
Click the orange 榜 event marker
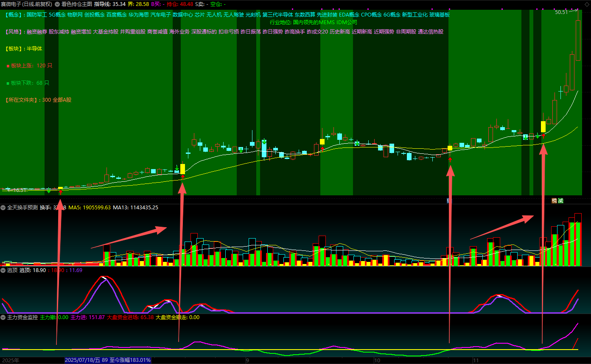click(x=554, y=200)
